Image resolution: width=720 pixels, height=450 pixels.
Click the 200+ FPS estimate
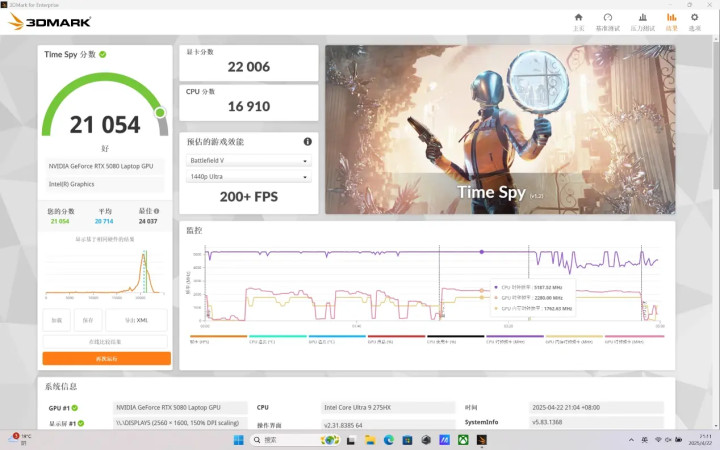point(248,197)
